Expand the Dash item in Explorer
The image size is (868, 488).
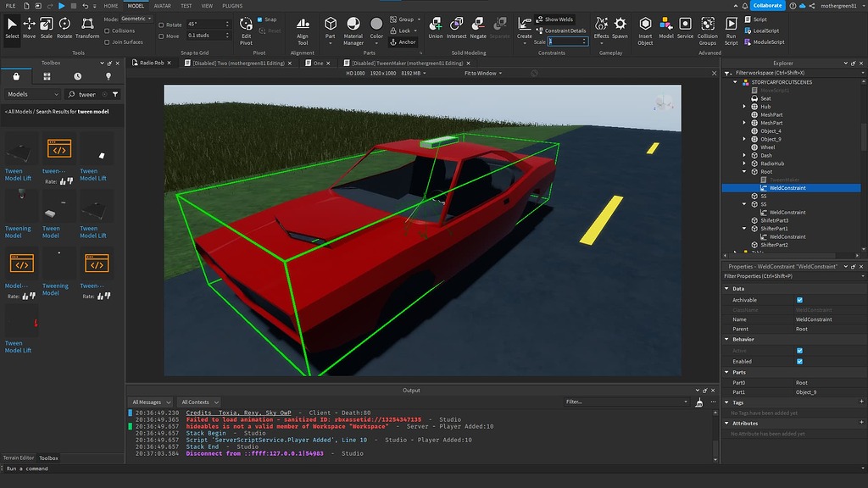[x=745, y=155]
